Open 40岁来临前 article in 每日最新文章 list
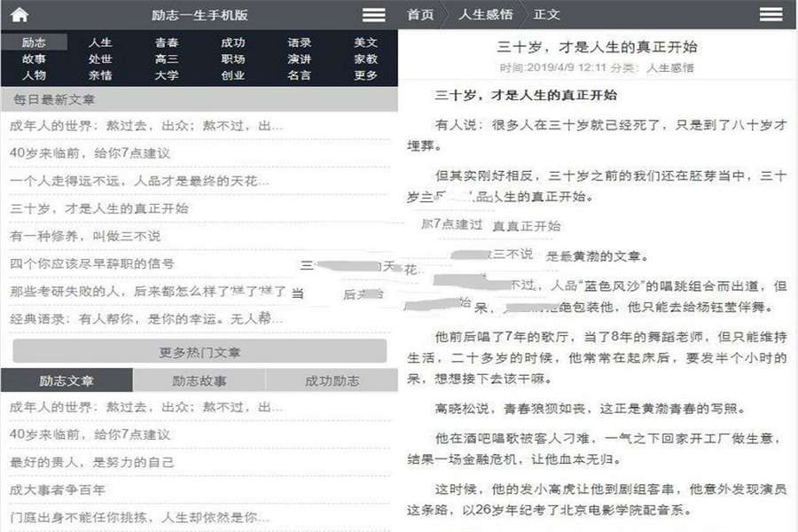Image resolution: width=798 pixels, height=532 pixels. (90, 153)
